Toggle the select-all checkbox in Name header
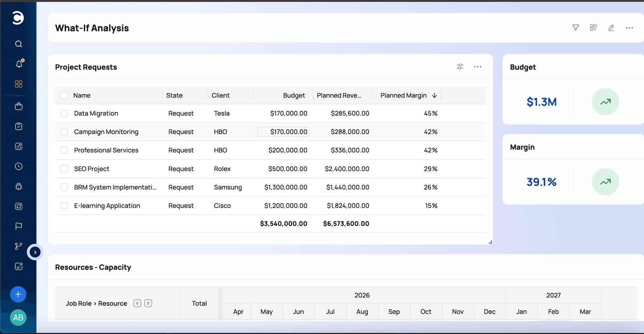The image size is (644, 334). [64, 95]
